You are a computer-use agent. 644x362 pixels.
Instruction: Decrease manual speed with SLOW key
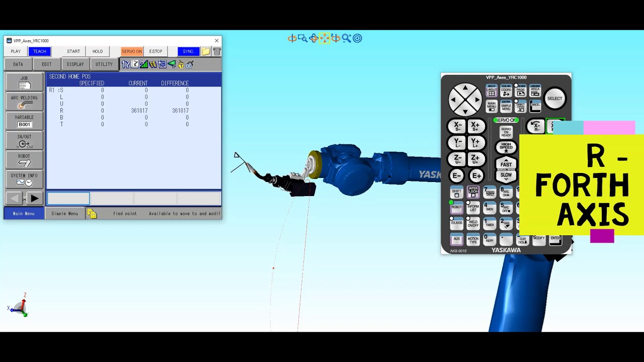coord(506,176)
